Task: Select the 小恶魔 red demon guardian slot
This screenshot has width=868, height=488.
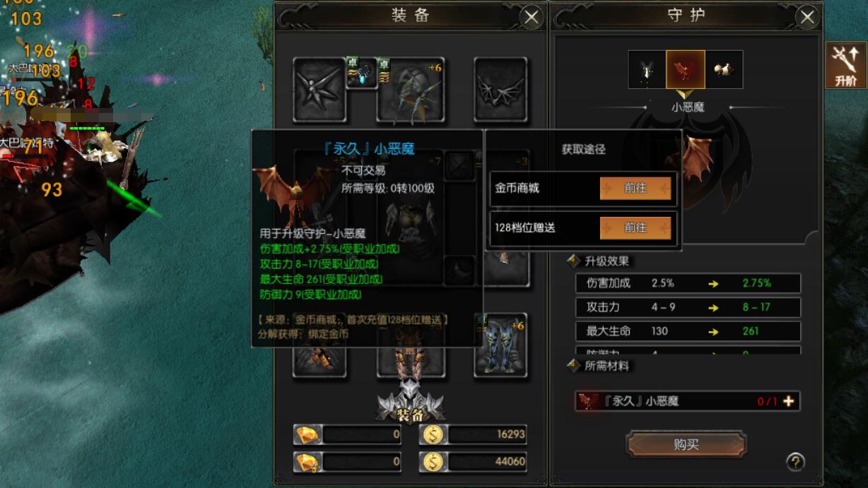Action: 686,69
